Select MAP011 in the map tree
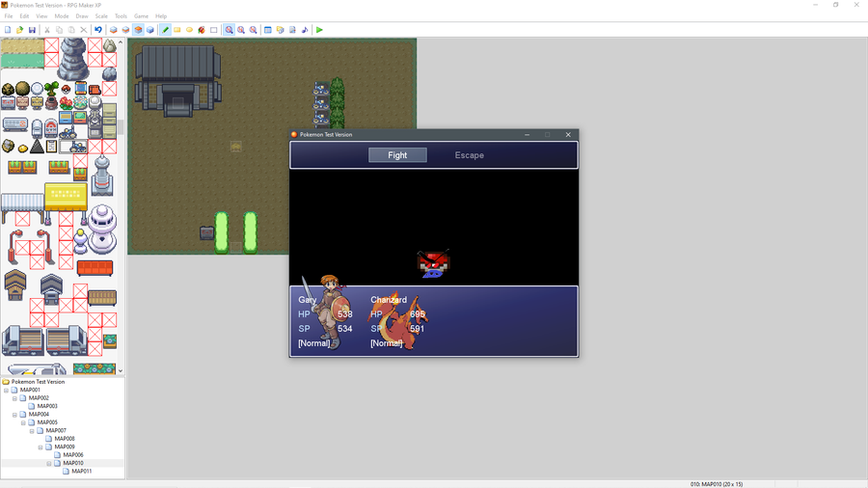The height and width of the screenshot is (488, 868). [81, 472]
